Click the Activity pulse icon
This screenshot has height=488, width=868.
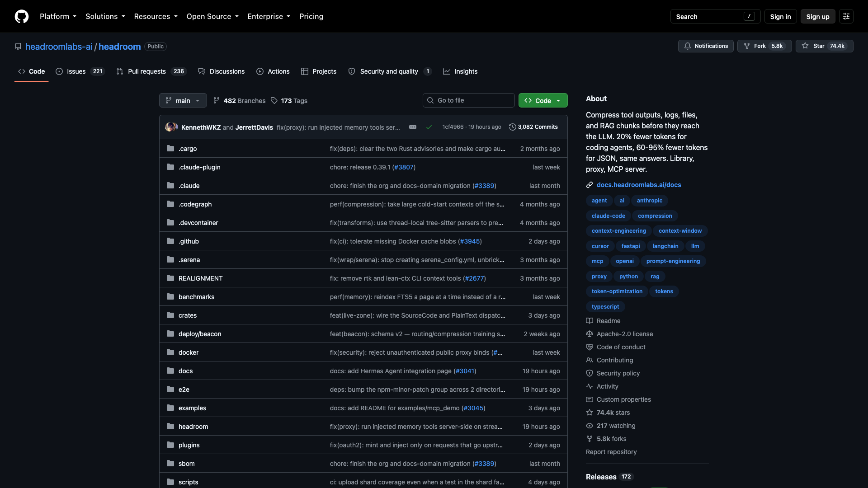(x=590, y=386)
